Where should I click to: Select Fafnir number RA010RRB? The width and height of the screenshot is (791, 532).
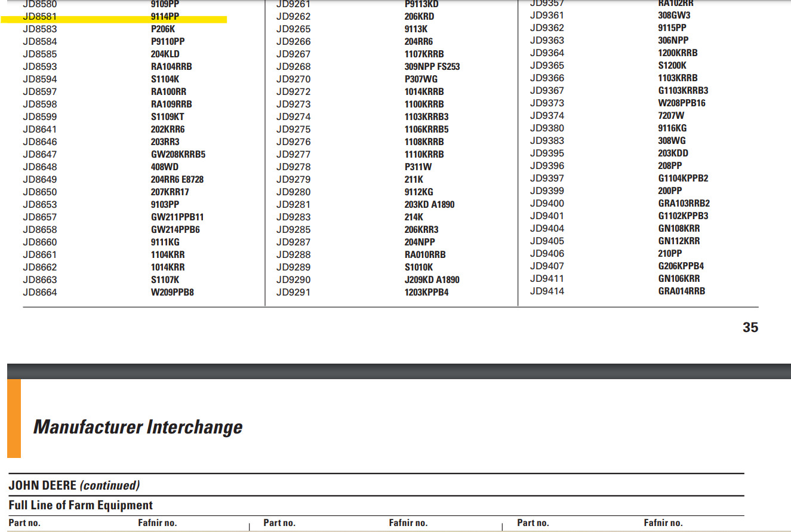[425, 255]
